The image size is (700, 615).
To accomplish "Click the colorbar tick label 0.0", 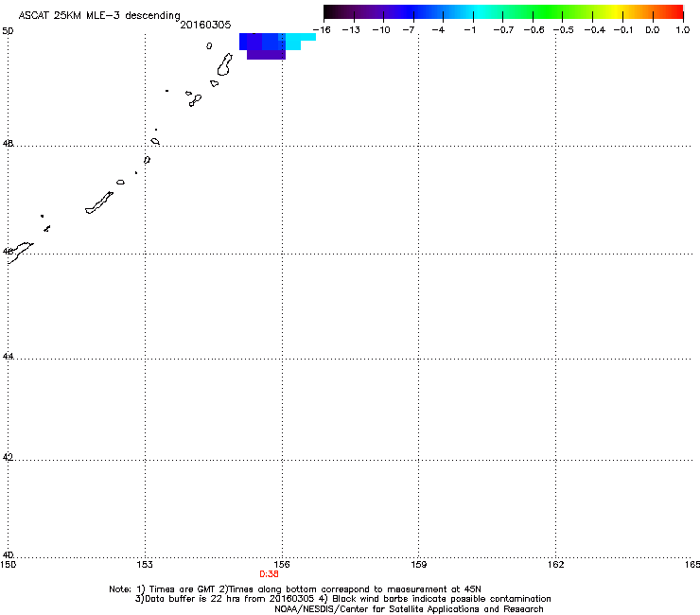I will tap(653, 30).
